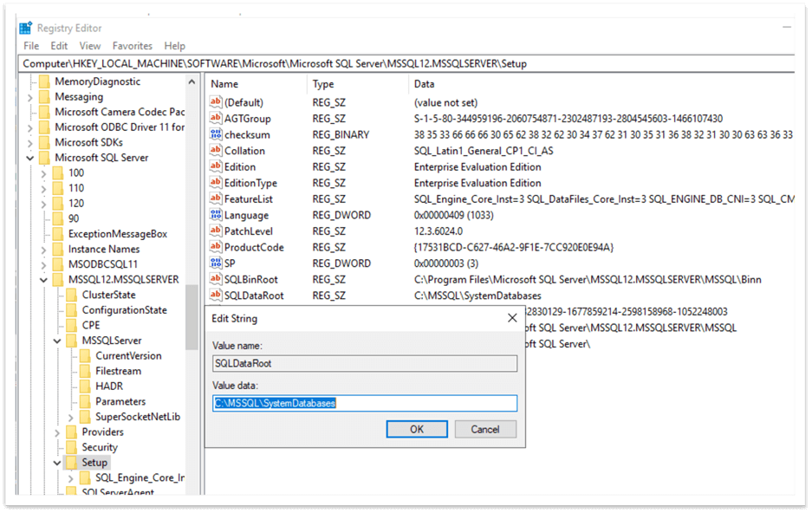
Task: Click the tree pane vertical scrollbar thumb
Action: point(192,317)
